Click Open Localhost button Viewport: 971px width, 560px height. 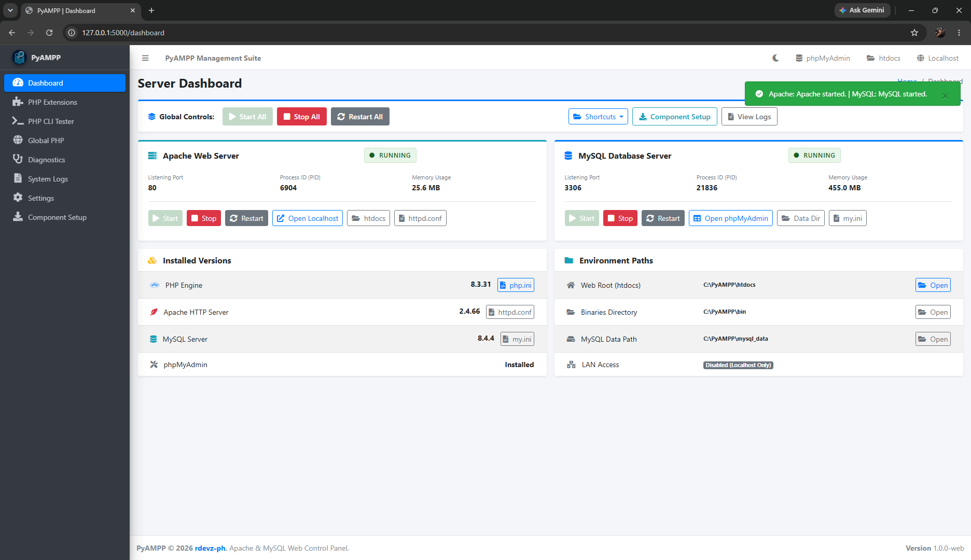tap(308, 218)
